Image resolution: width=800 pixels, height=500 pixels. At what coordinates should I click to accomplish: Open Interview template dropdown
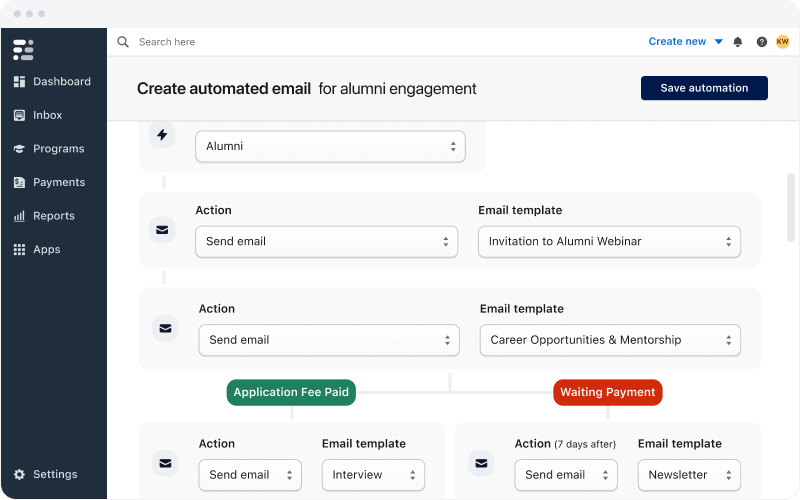tap(373, 475)
